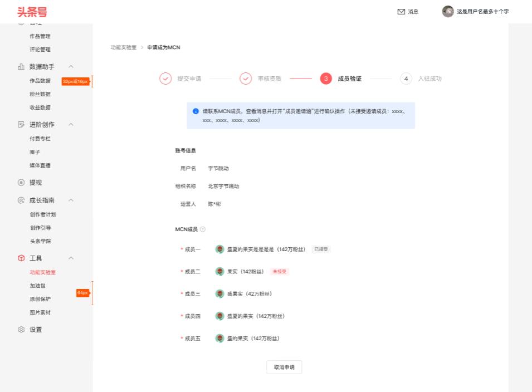
Task: Click the help icon beside MCN成员
Action: [203, 229]
